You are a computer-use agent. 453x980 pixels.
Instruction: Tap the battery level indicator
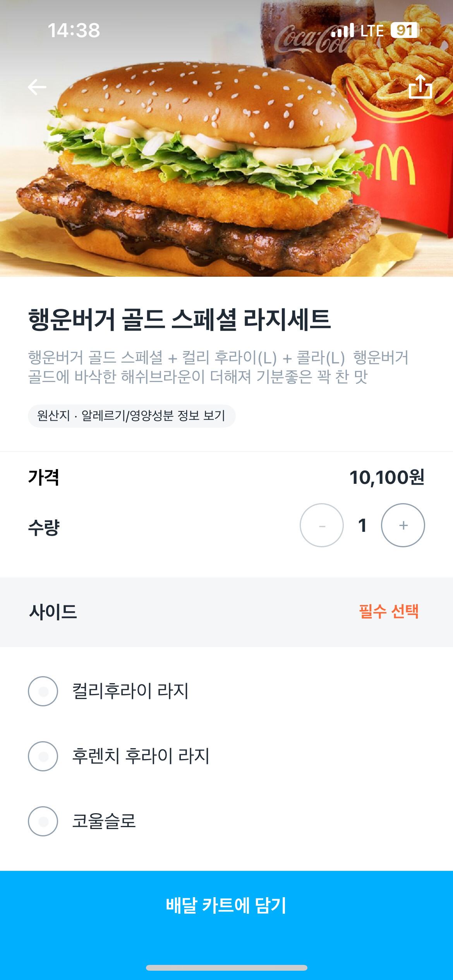(404, 30)
